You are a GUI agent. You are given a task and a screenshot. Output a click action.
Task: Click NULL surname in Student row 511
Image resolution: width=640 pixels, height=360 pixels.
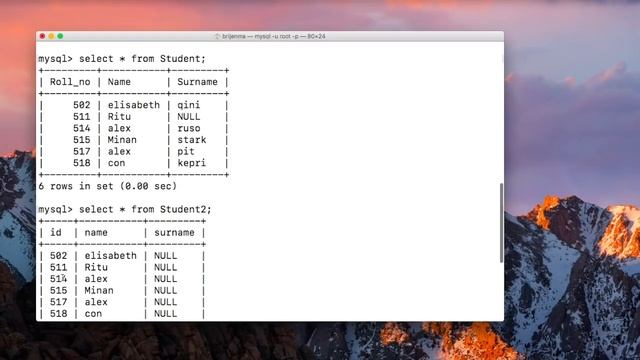click(x=189, y=117)
